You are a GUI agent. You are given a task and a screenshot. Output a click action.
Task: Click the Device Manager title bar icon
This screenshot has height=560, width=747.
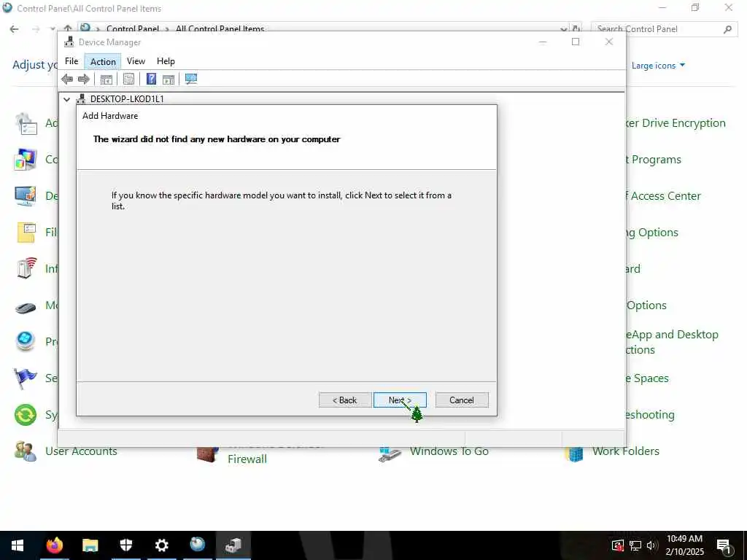tap(69, 42)
